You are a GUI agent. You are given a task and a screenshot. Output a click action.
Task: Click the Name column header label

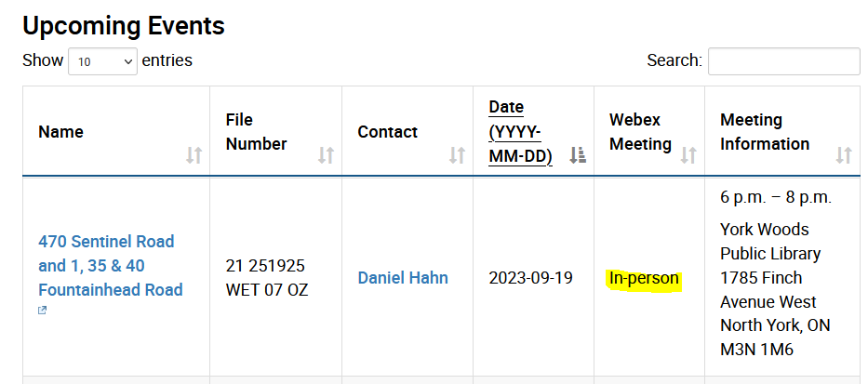60,132
